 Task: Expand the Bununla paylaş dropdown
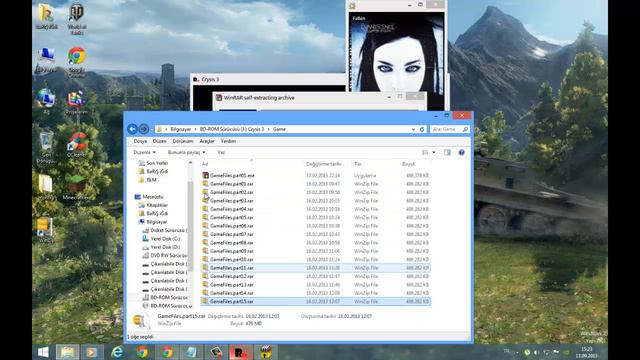point(186,152)
